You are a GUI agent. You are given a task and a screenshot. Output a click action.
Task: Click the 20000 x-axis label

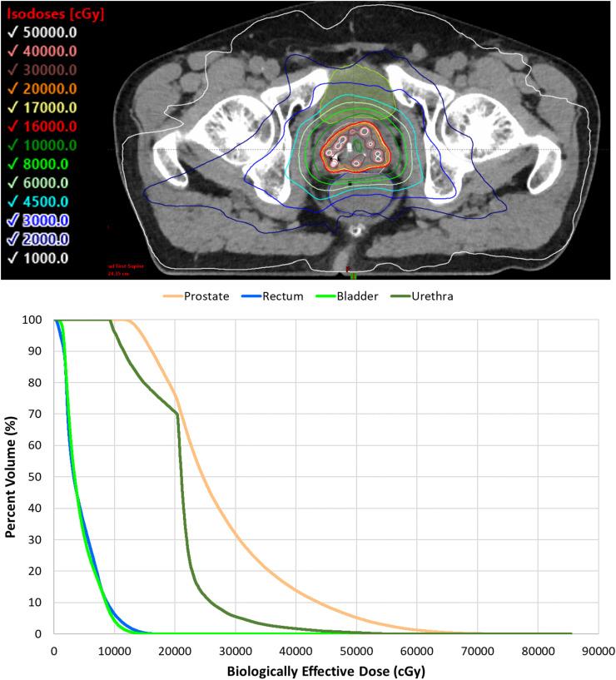coord(175,652)
